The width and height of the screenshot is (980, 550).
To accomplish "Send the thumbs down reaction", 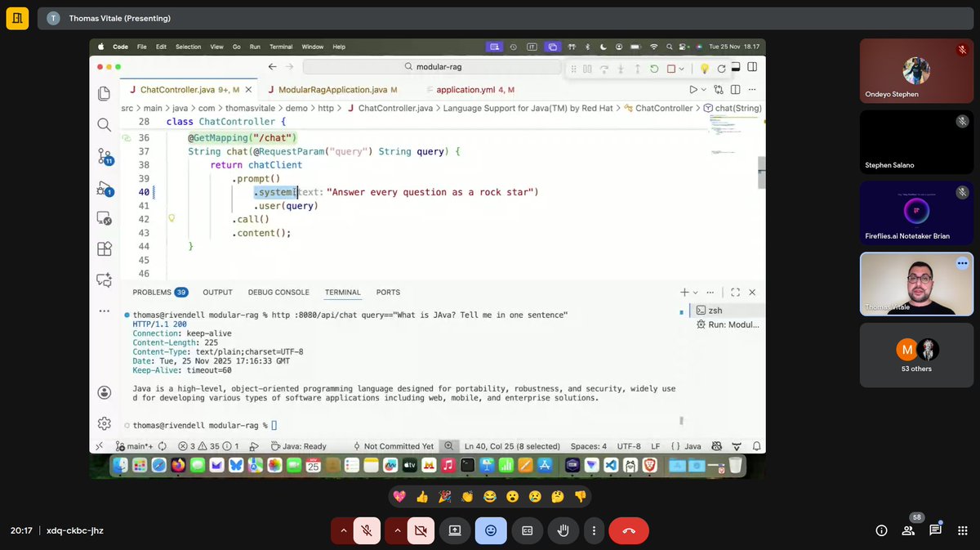I will pos(581,496).
